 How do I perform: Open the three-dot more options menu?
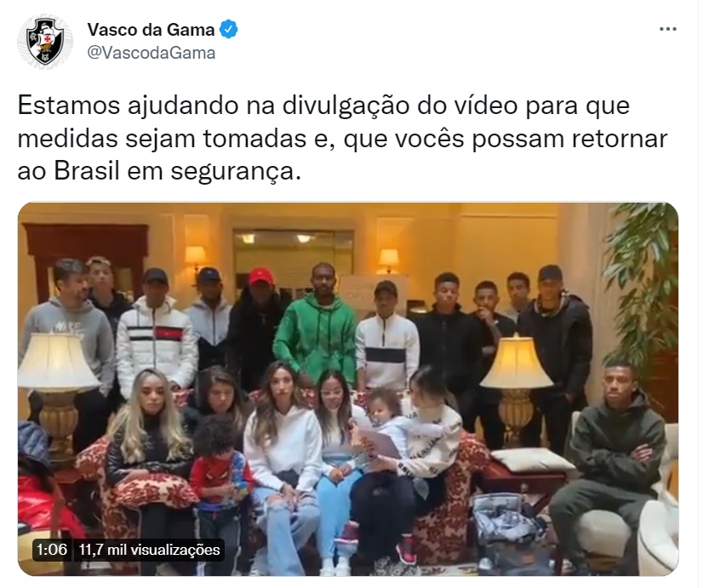667,30
